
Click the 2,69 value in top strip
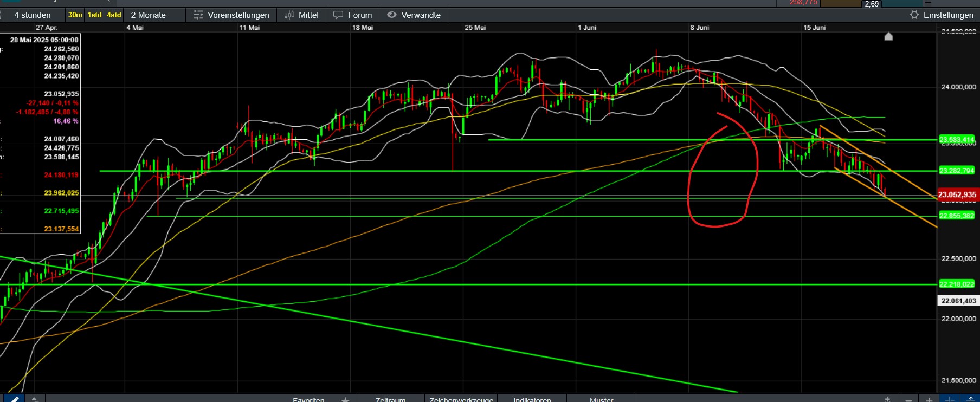pos(872,4)
